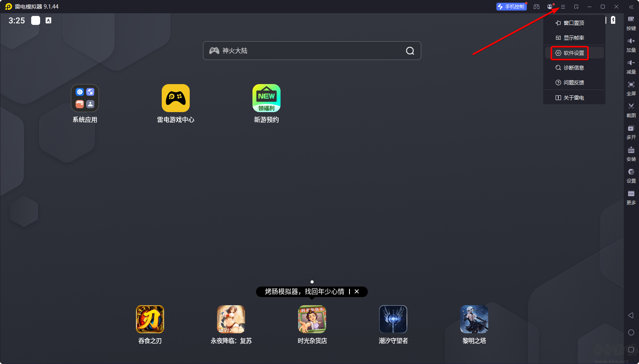Open the 按键 keyboard mapping tool

(x=631, y=23)
